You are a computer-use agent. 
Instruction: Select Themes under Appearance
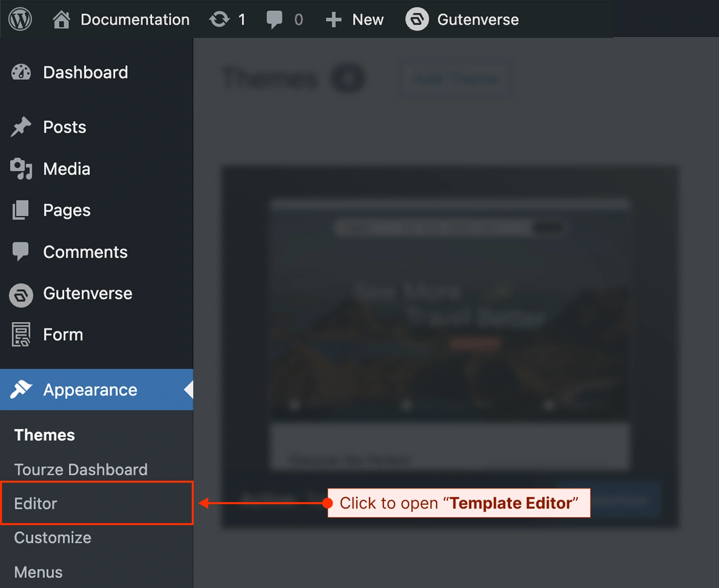(44, 435)
